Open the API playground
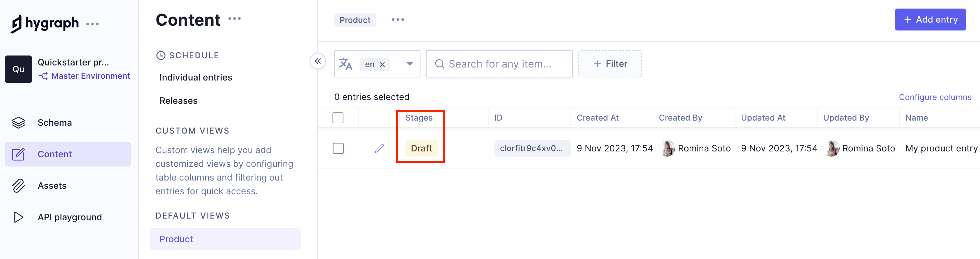Image resolution: width=980 pixels, height=259 pixels. 70,217
